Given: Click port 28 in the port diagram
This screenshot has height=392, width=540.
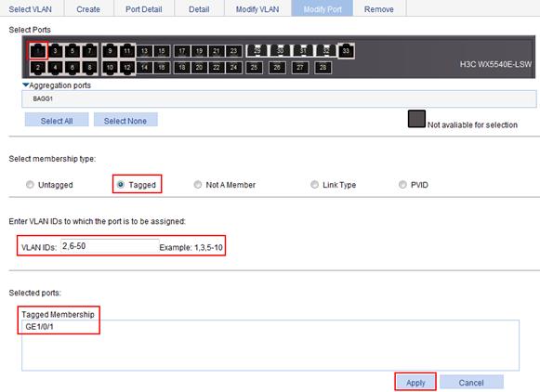Looking at the screenshot, I should click(323, 68).
